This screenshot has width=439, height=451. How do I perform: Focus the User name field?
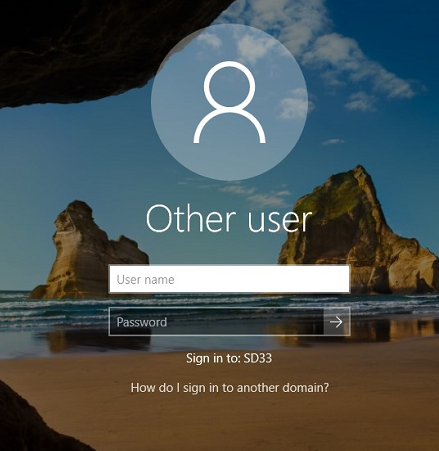229,279
